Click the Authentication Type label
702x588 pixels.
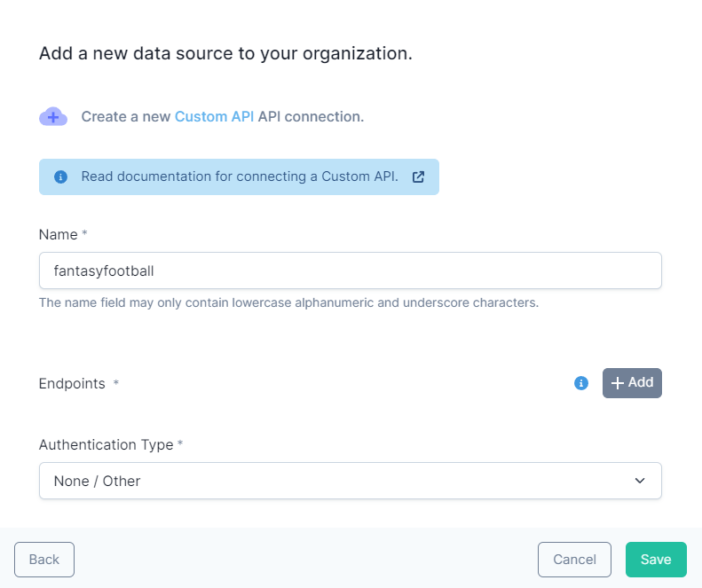point(106,445)
